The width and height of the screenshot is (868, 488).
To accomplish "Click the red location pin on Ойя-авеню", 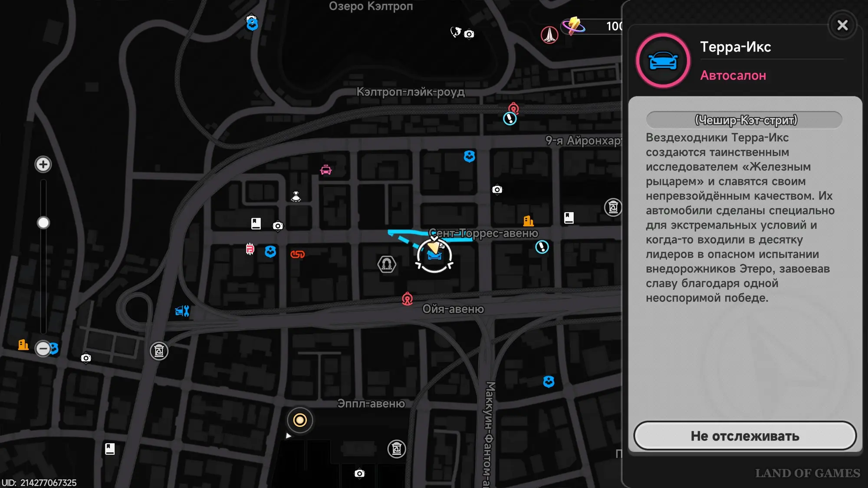I will [x=407, y=299].
